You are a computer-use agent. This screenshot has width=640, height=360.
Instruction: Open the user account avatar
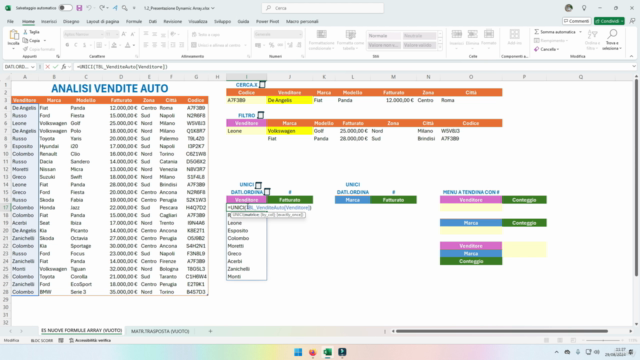[x=569, y=8]
